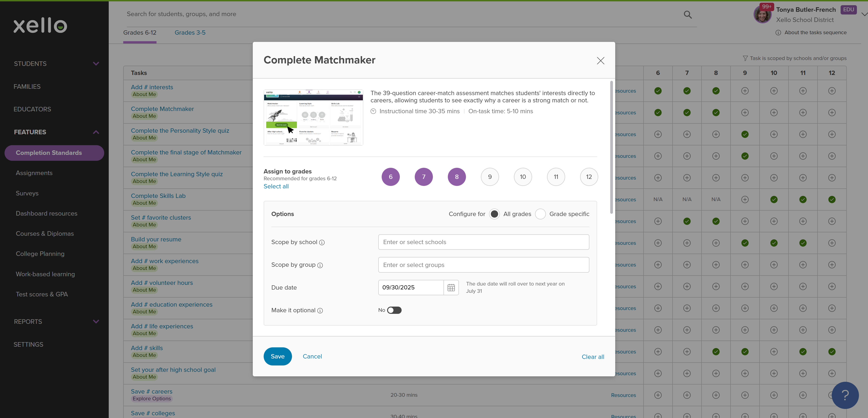Close the Complete Matchmaker dialog
The height and width of the screenshot is (418, 868).
[x=600, y=61]
